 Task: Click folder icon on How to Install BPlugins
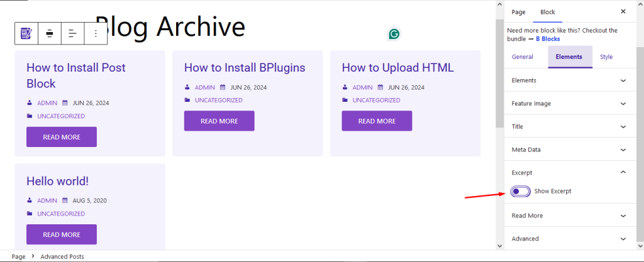tap(187, 100)
